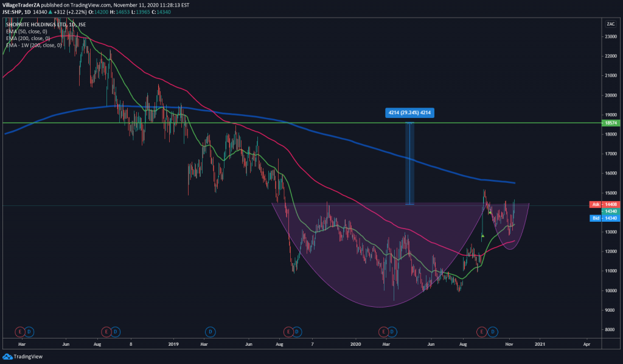623x364 pixels.
Task: Click the 2020 label on the time axis
Action: [x=356, y=343]
